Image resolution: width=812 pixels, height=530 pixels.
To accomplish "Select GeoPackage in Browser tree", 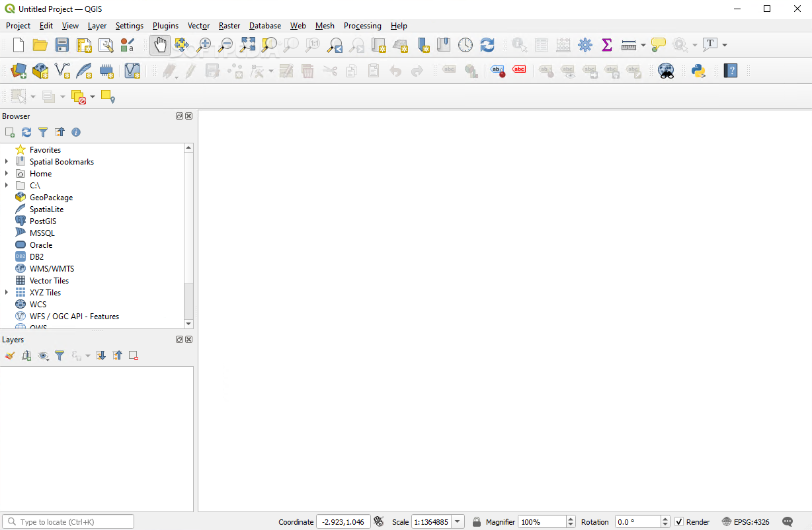I will (51, 198).
